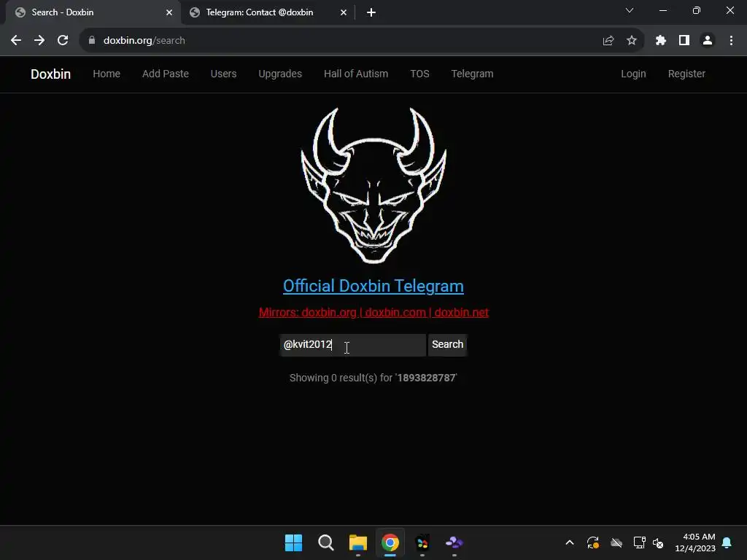Bookmark this page with the star
Viewport: 747px width, 560px height.
coord(632,41)
